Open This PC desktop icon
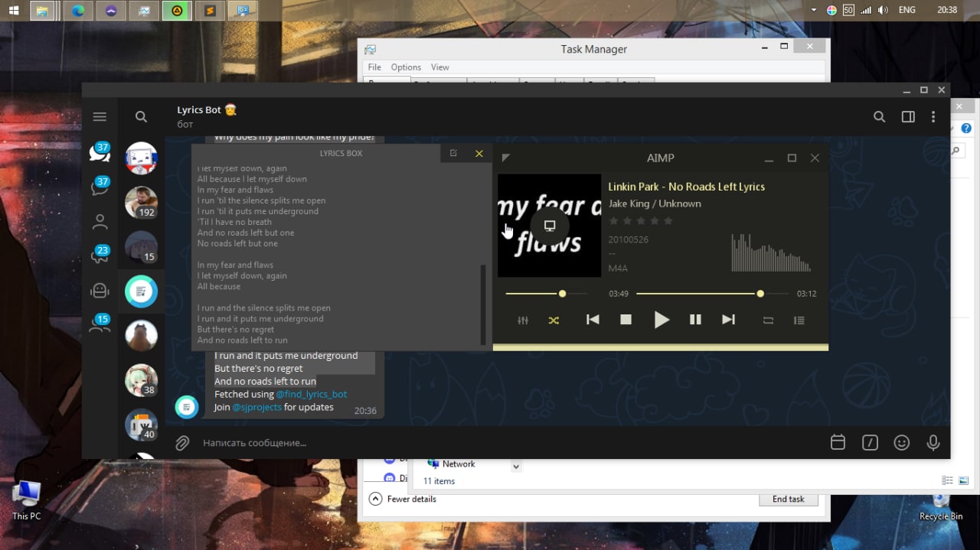Screen dimensions: 980x550 [x=27, y=500]
